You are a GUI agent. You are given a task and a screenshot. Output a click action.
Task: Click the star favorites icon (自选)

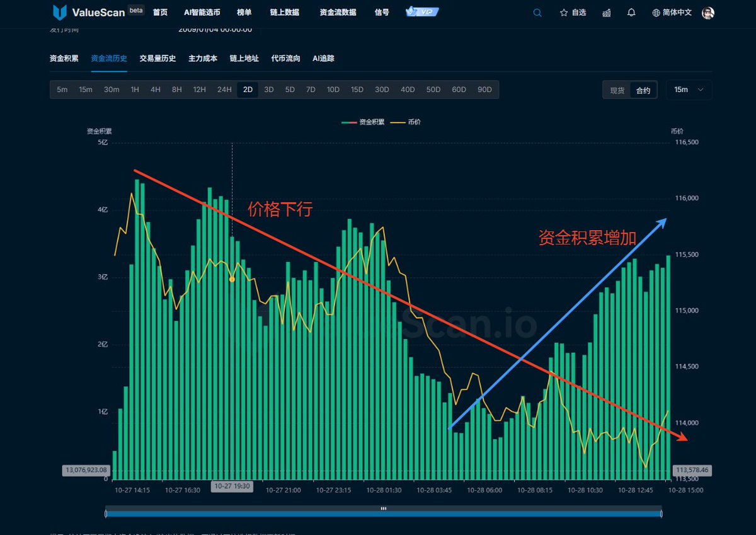tap(564, 13)
